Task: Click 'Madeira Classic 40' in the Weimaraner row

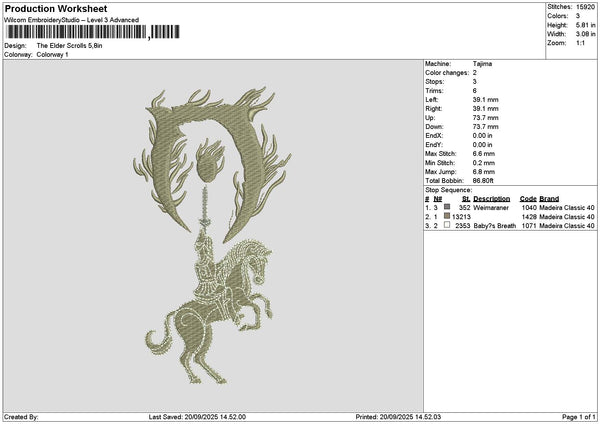Action: pyautogui.click(x=567, y=208)
